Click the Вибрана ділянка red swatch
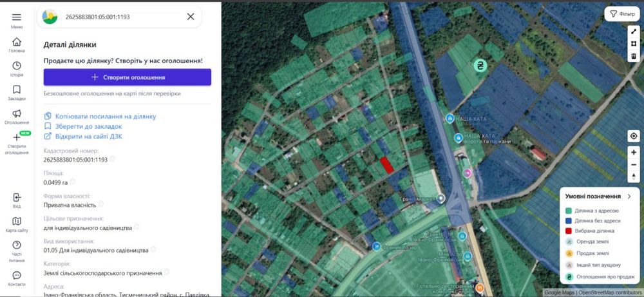 [x=569, y=231]
